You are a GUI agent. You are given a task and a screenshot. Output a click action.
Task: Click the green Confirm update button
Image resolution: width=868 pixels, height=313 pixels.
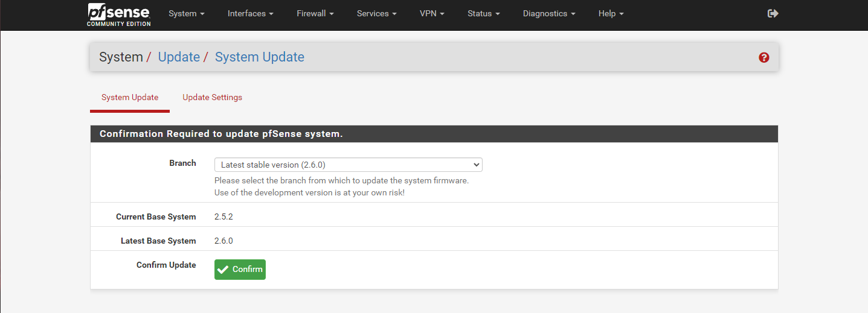(240, 270)
